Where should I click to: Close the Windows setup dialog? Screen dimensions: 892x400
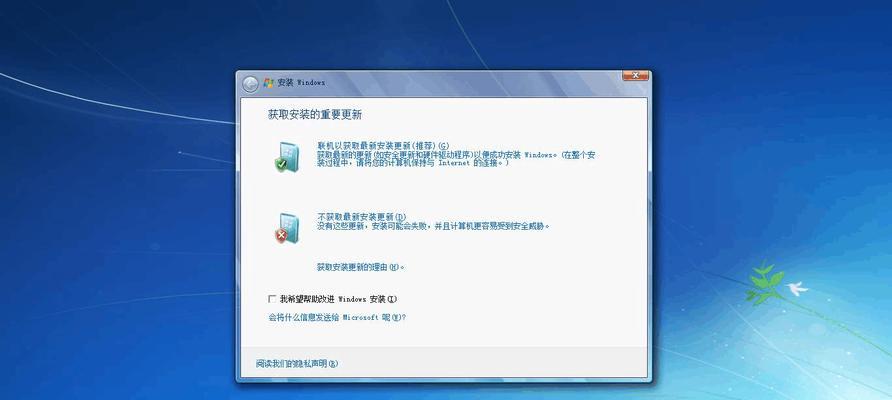(x=635, y=75)
